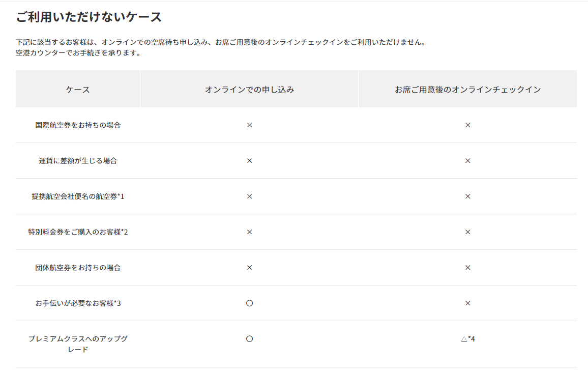
Task: Click the ○ mark in the プレミアムクラス upgrade row
Action: [x=249, y=339]
